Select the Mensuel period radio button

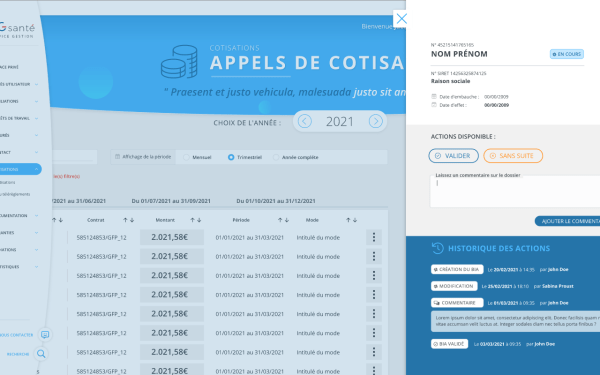[x=186, y=157]
